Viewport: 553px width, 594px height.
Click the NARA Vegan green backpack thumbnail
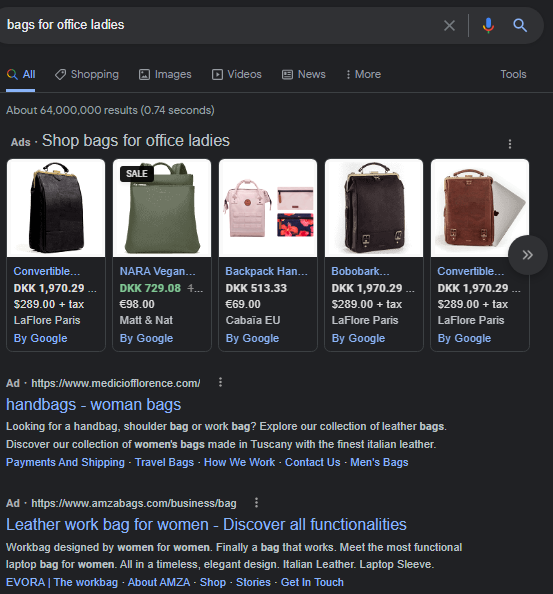pyautogui.click(x=162, y=208)
